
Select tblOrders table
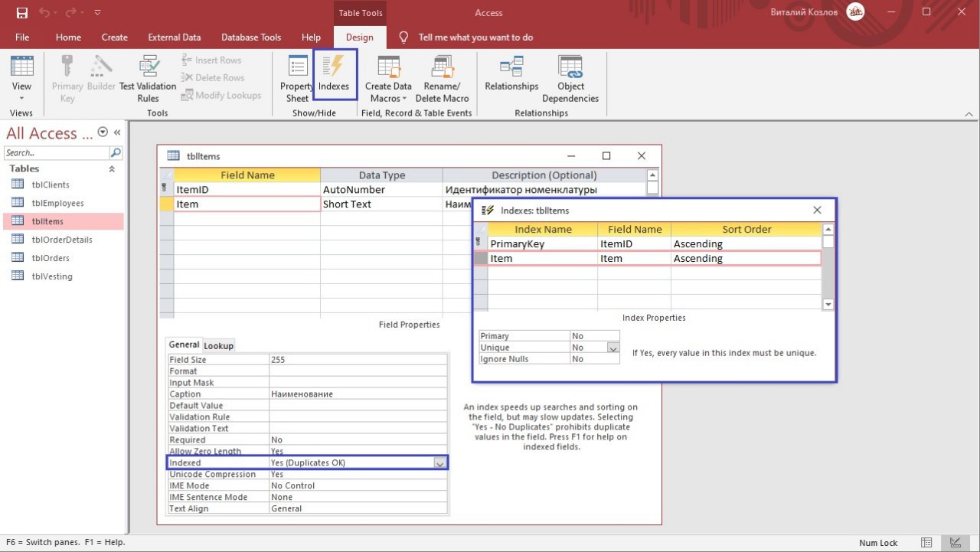click(63, 258)
